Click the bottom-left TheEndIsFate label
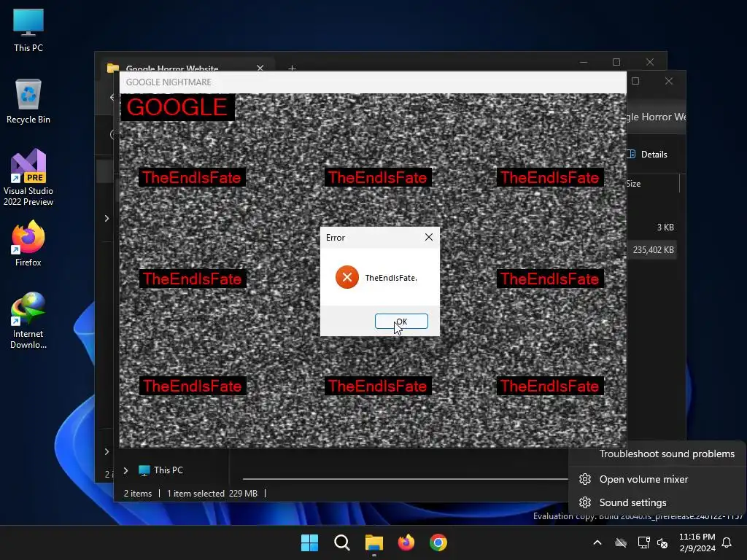 click(x=193, y=386)
